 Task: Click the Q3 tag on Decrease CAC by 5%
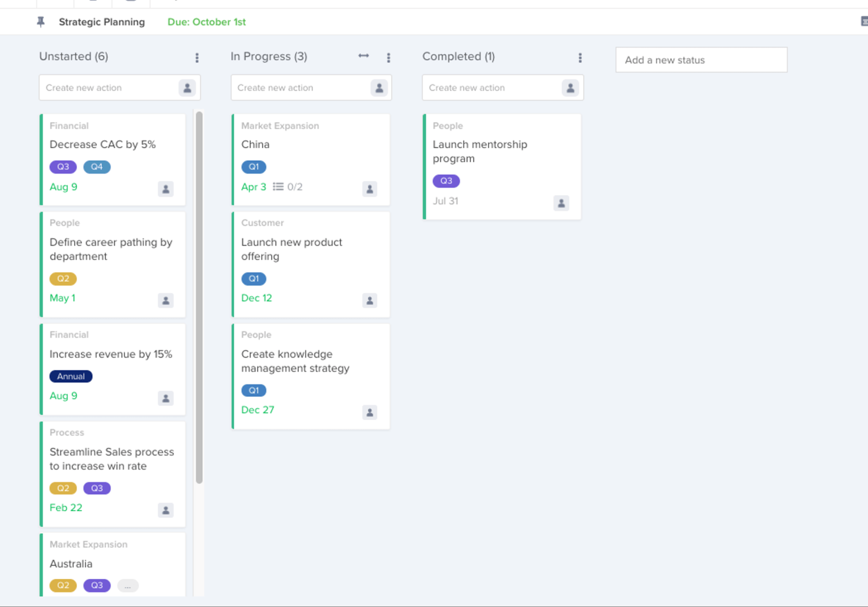pyautogui.click(x=63, y=167)
